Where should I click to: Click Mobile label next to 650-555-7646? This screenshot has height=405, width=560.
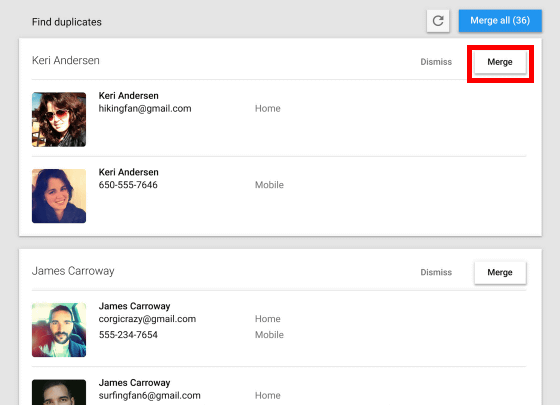tap(269, 185)
